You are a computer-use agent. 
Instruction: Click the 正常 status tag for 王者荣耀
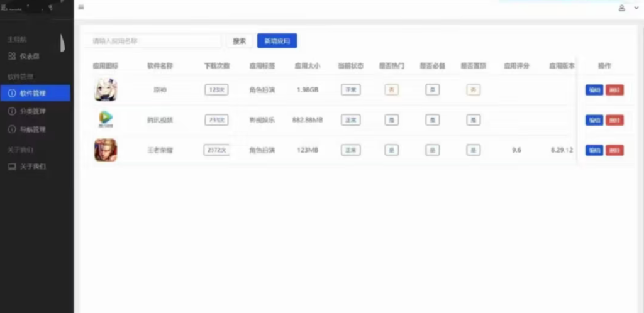pos(351,150)
